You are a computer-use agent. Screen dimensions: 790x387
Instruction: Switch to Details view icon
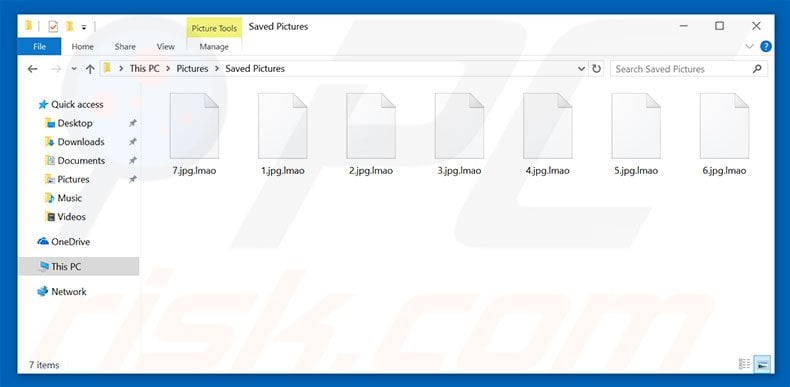pos(745,363)
